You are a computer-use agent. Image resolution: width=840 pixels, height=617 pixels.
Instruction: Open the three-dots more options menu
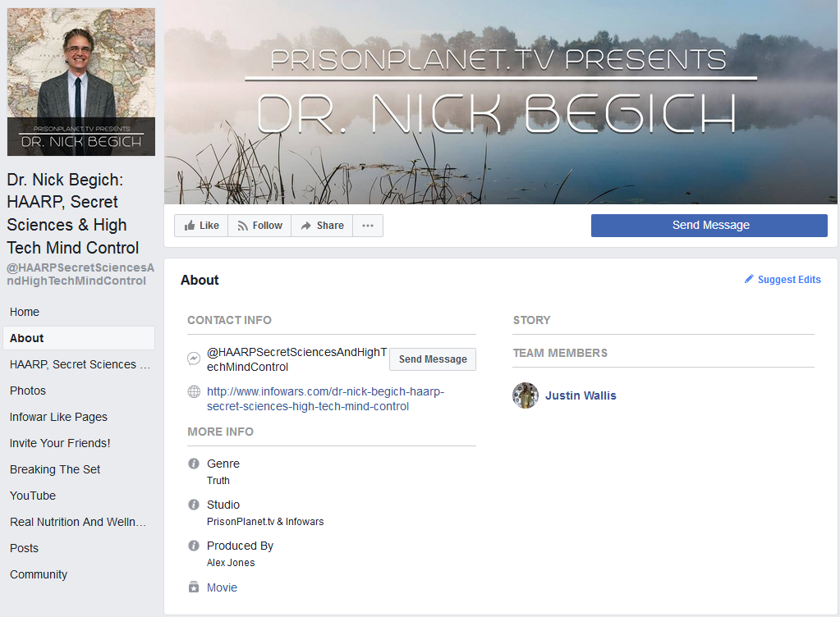tap(368, 226)
